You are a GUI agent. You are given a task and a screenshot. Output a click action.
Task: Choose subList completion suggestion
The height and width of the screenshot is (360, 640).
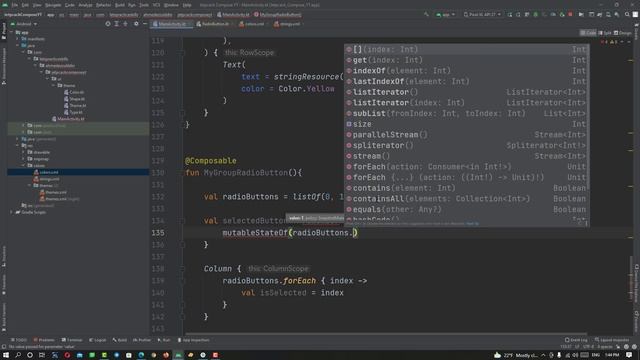466,113
